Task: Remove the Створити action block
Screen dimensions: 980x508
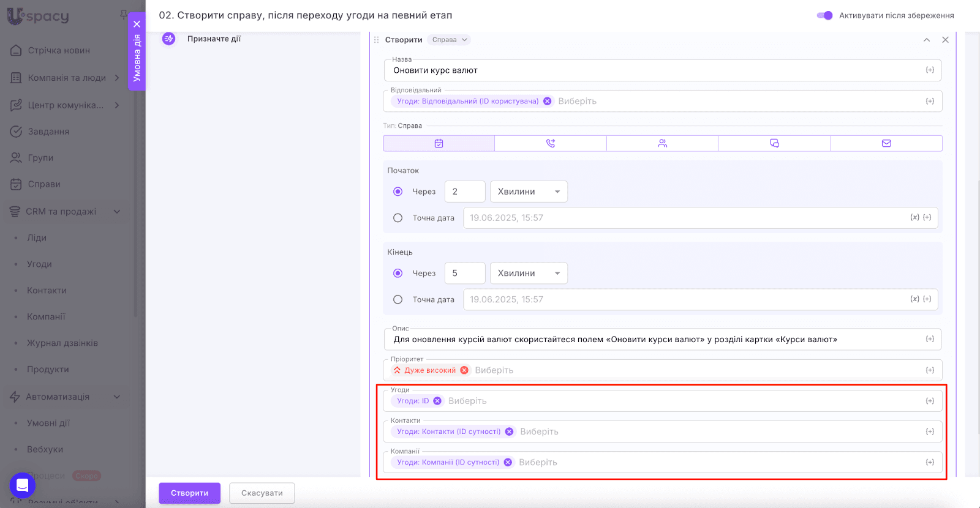Action: coord(945,40)
